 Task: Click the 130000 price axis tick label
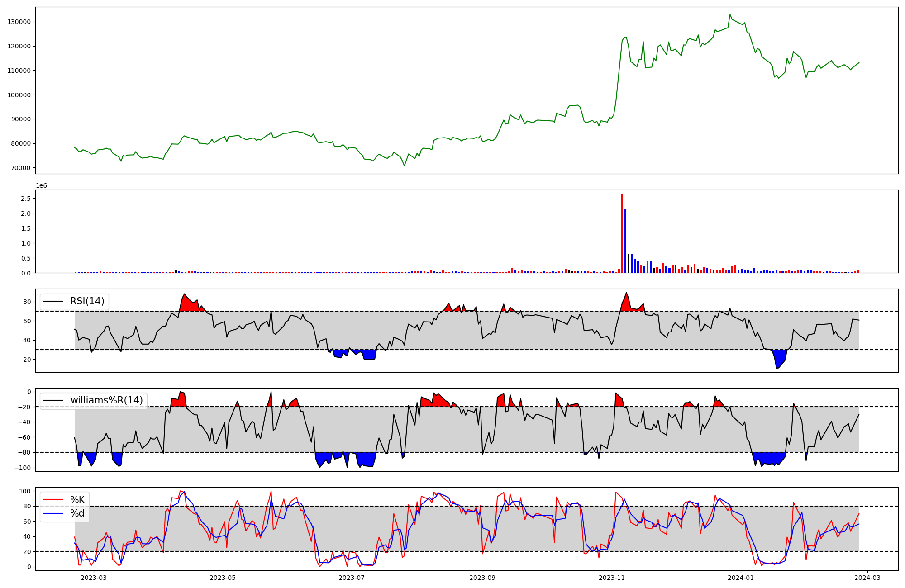point(19,22)
